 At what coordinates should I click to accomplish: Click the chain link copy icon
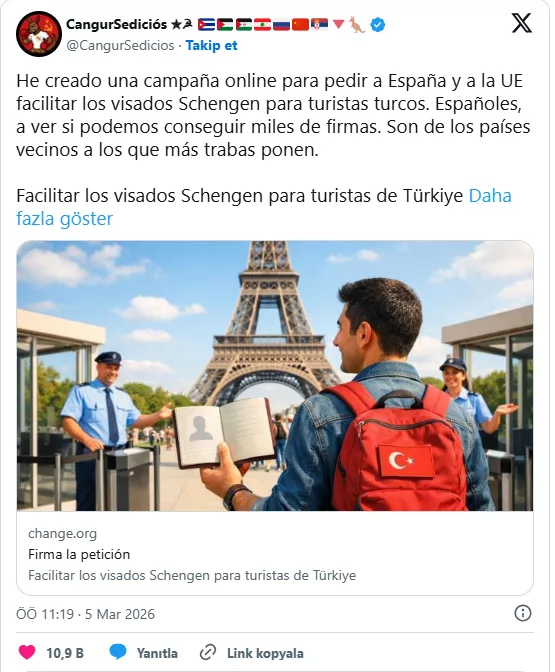tap(208, 653)
